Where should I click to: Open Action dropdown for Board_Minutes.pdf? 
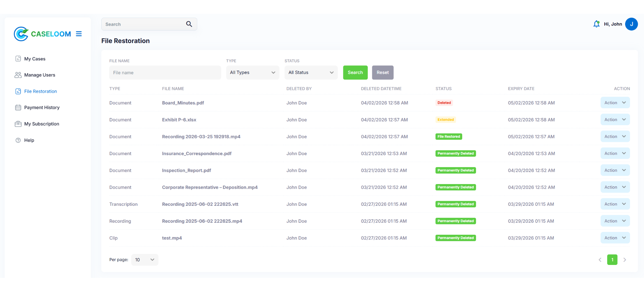click(x=615, y=103)
